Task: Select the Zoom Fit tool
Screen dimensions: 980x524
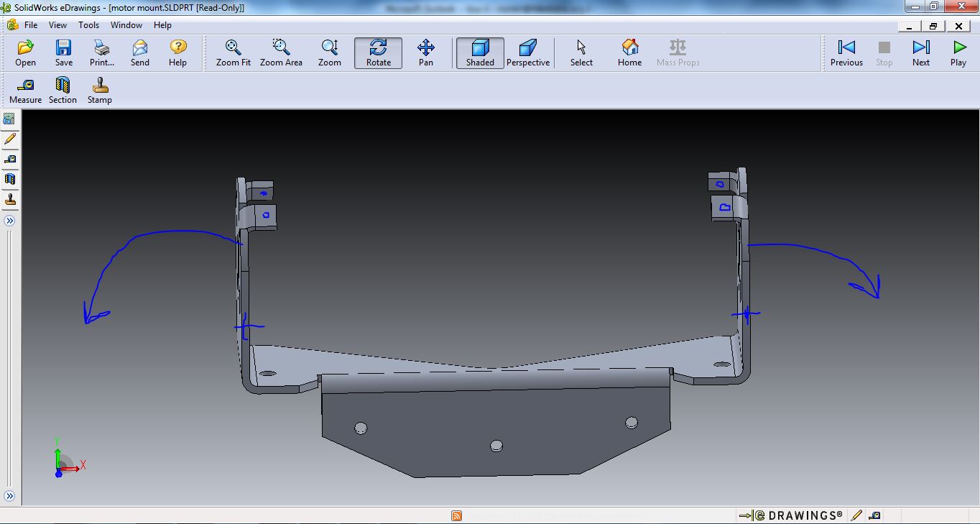Action: coord(234,53)
